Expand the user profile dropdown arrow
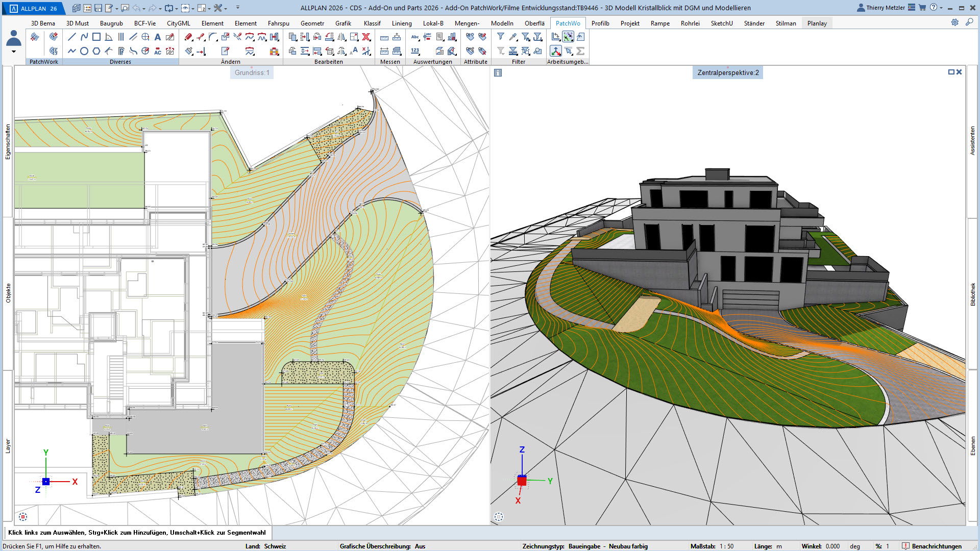The height and width of the screenshot is (551, 980). click(14, 52)
